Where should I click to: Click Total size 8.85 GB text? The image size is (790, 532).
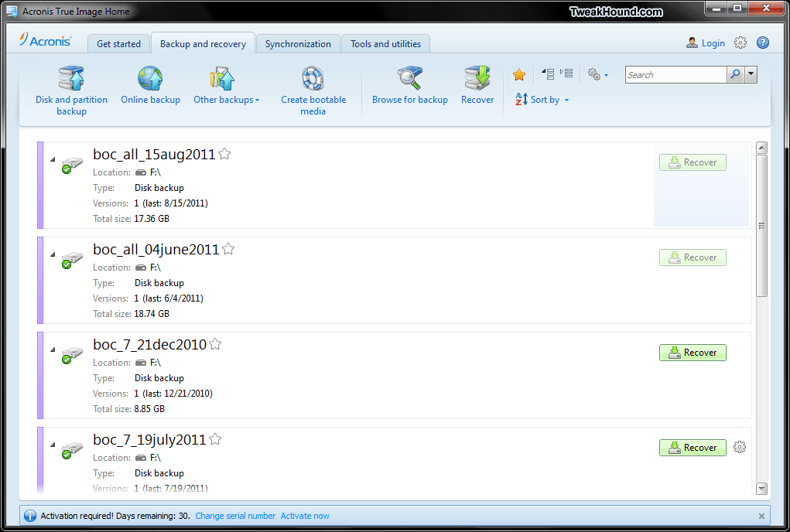coord(128,409)
